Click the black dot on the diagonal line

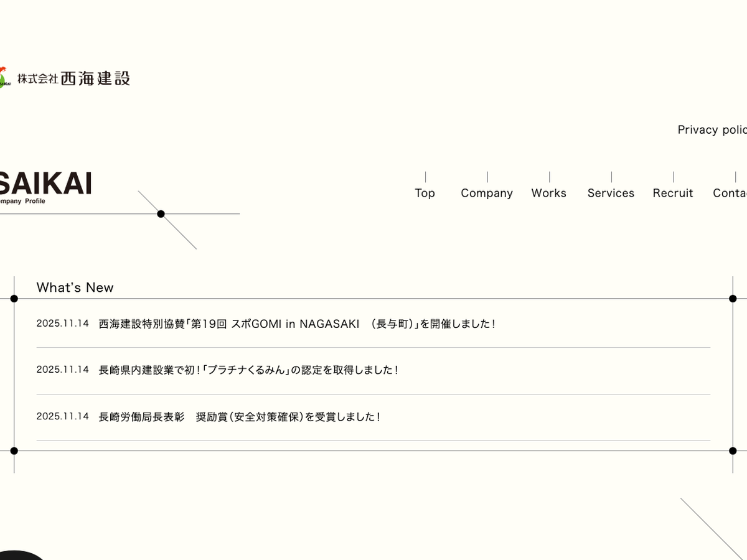161,214
